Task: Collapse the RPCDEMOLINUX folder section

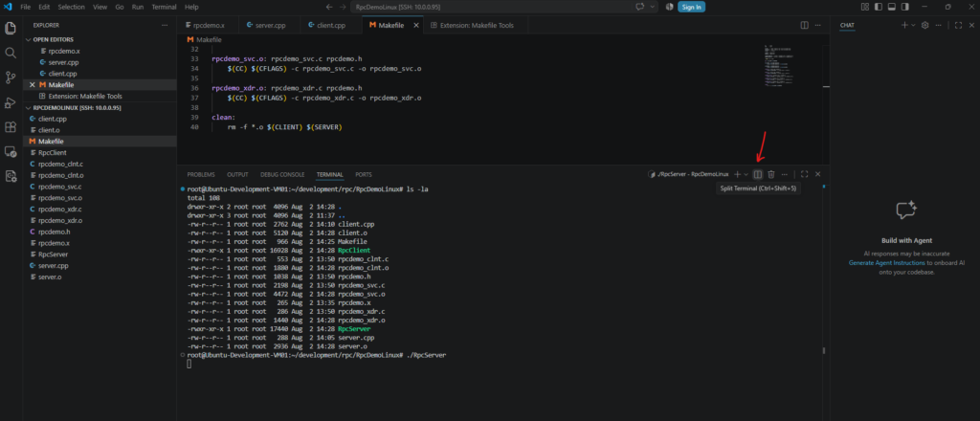Action: pos(77,107)
